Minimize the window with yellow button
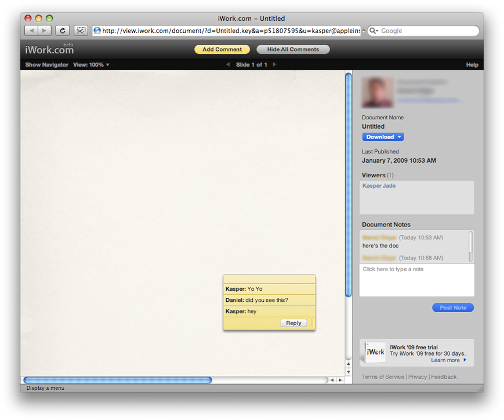 click(x=39, y=19)
